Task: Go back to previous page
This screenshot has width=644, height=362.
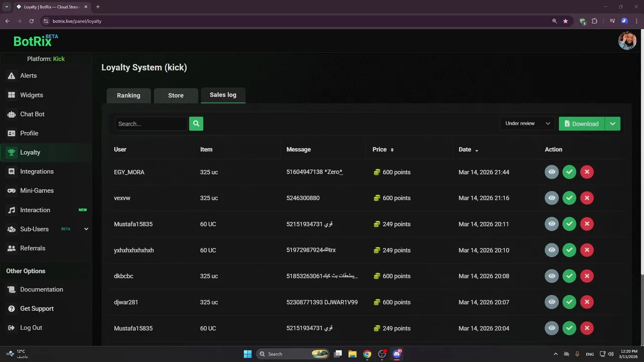Action: [x=7, y=21]
